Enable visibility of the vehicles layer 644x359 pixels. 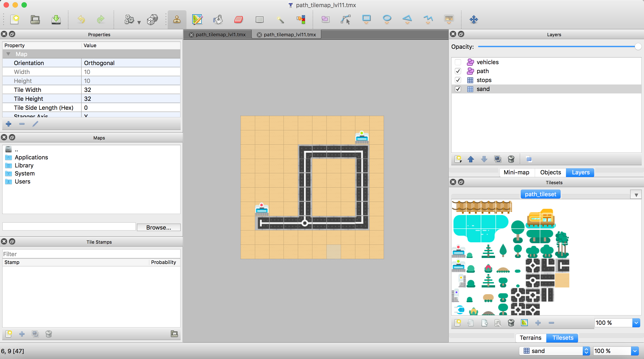[x=458, y=62]
